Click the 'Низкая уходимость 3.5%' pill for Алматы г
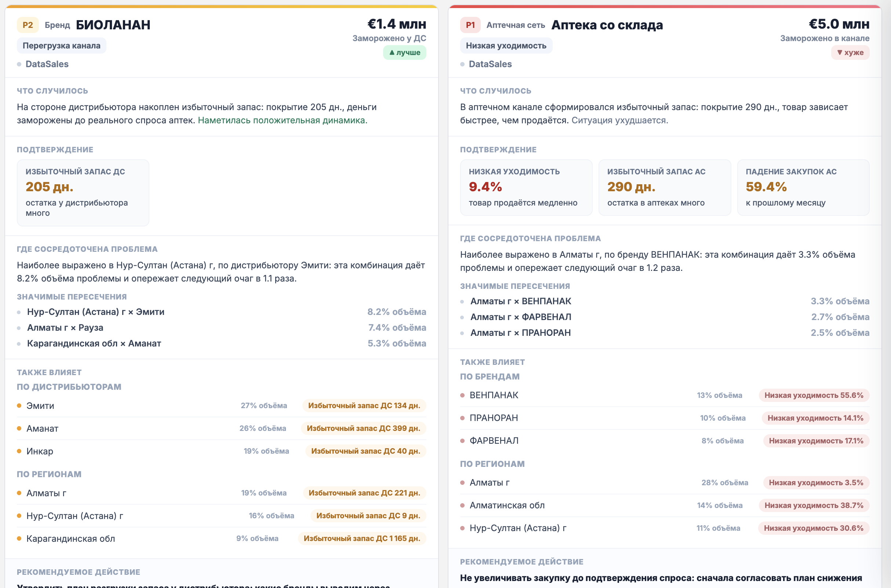Screen dimensions: 891x588 (816, 483)
